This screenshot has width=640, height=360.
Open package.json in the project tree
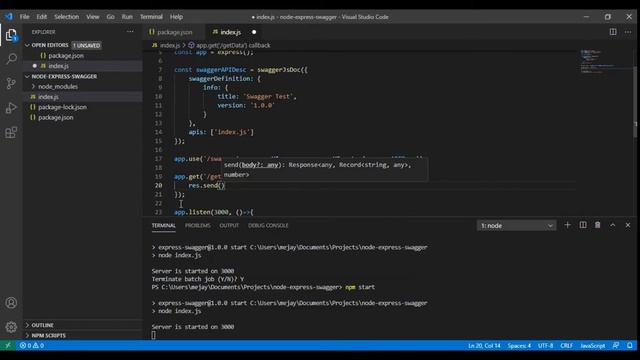(56, 117)
